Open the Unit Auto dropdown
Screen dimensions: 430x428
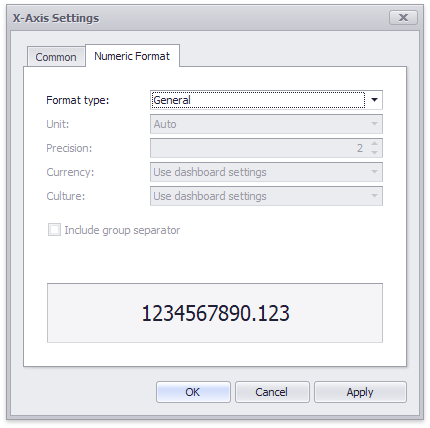pyautogui.click(x=266, y=124)
